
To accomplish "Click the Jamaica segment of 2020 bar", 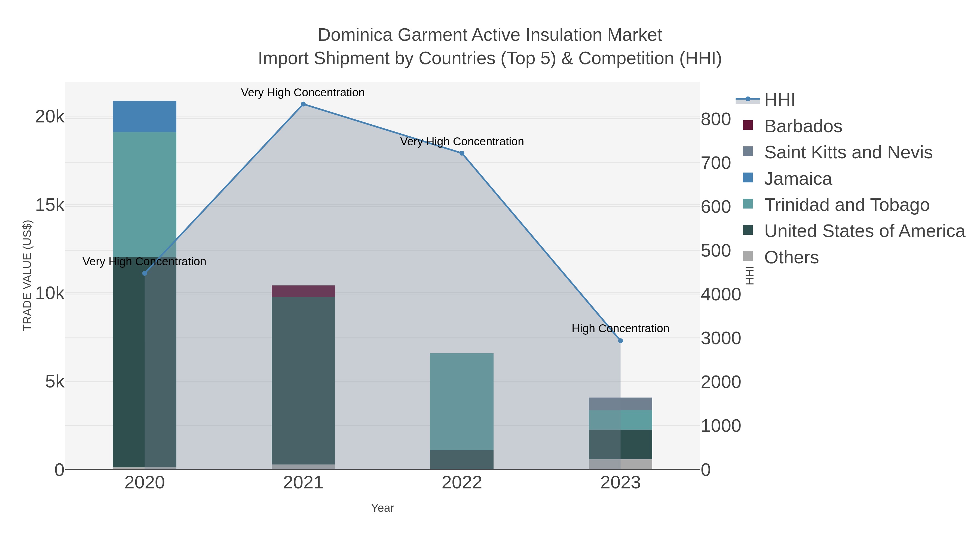I will pos(145,117).
